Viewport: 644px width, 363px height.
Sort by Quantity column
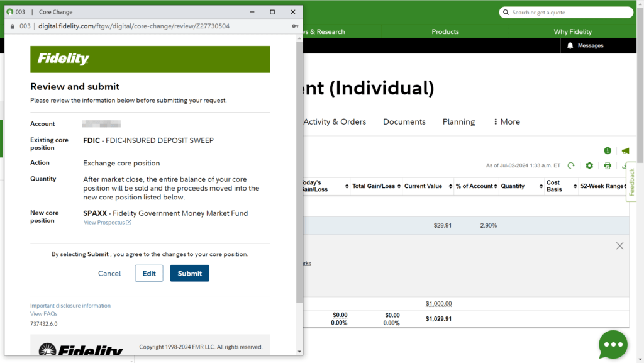(521, 186)
